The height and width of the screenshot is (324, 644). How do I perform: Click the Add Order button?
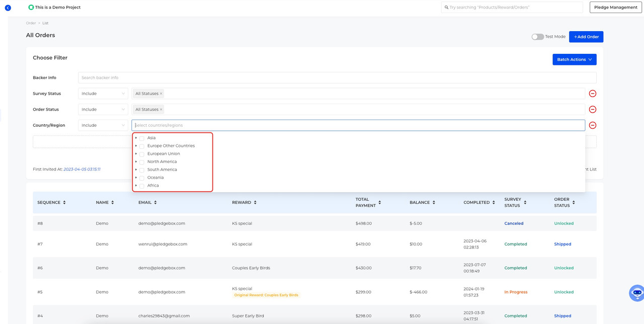coord(586,37)
